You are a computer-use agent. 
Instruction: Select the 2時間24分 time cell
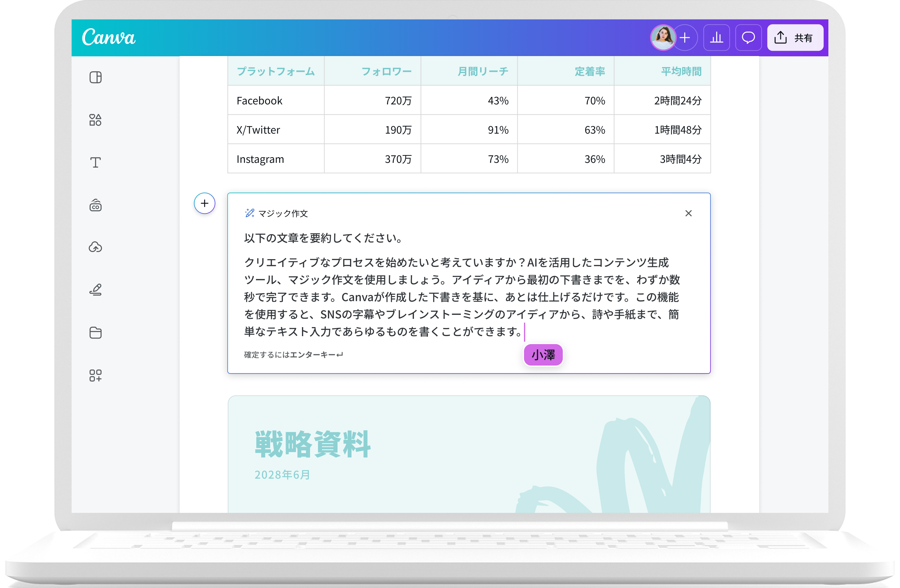tap(662, 100)
